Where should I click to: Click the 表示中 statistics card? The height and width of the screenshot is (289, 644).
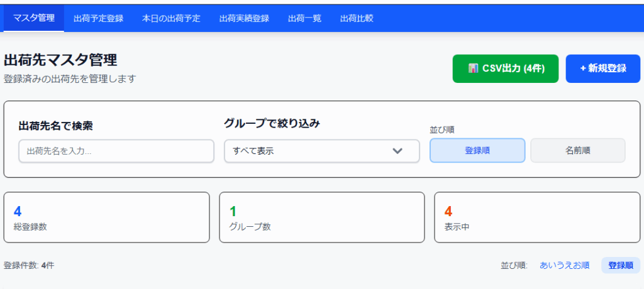coord(536,217)
